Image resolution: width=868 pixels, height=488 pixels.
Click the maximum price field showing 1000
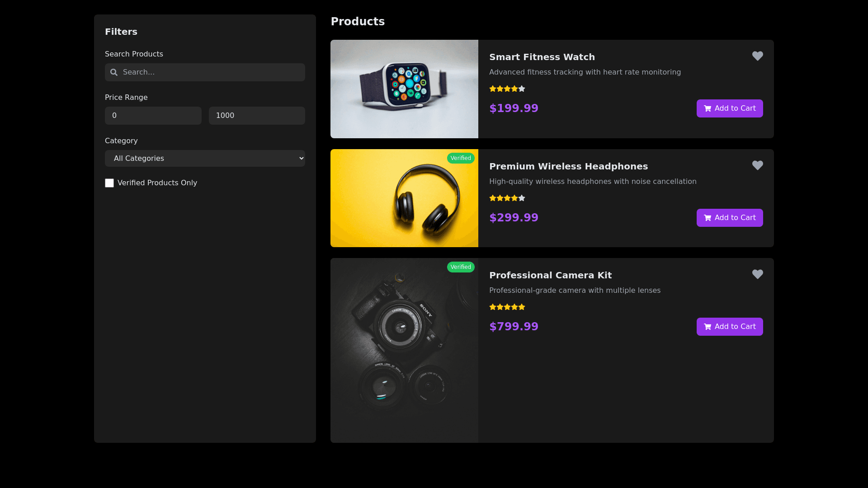pyautogui.click(x=256, y=116)
